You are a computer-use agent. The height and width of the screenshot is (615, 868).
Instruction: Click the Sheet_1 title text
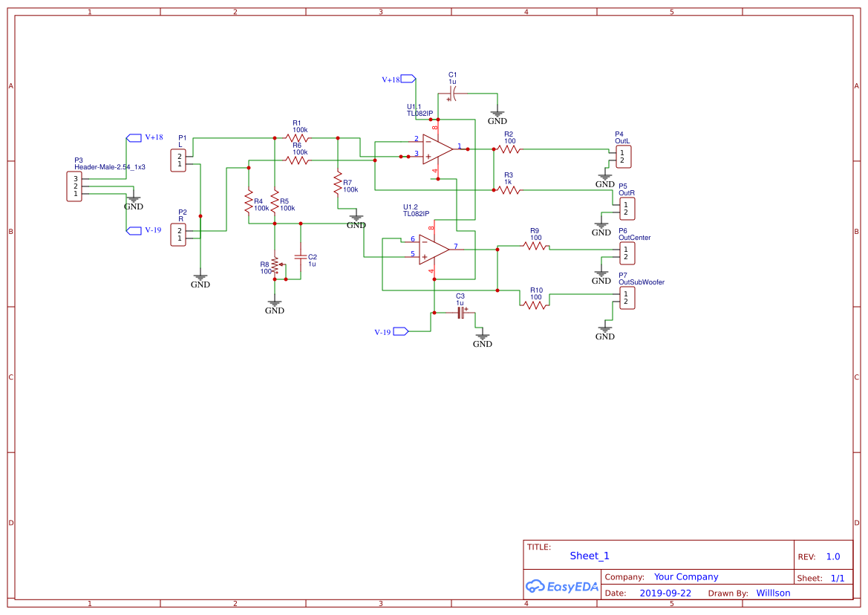click(589, 555)
